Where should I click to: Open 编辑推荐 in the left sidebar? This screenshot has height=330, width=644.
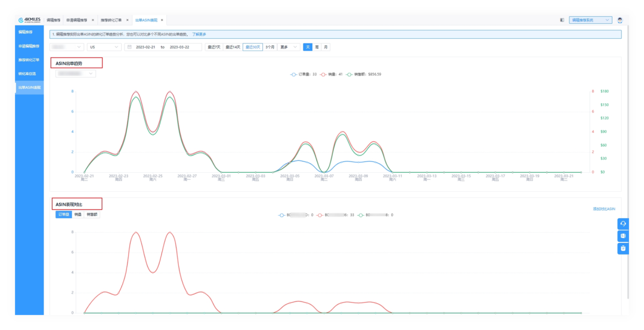pos(29,32)
